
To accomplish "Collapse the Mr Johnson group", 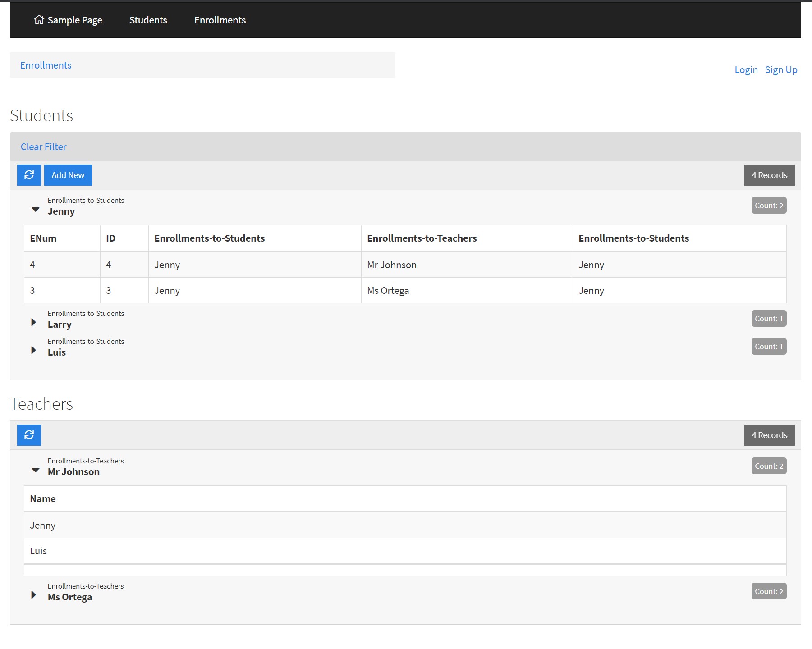I will point(35,470).
